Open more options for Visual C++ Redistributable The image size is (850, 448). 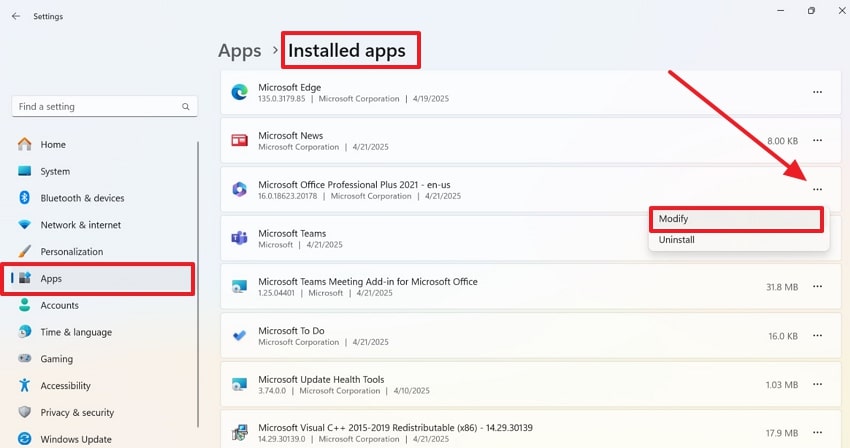(x=817, y=432)
